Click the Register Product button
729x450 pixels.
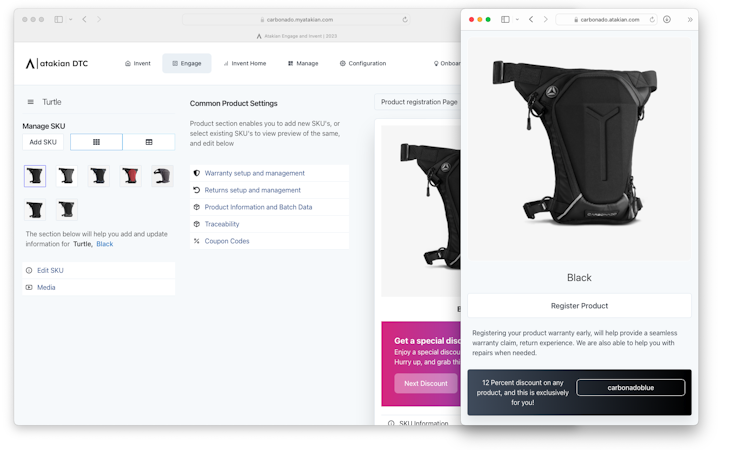coord(579,306)
